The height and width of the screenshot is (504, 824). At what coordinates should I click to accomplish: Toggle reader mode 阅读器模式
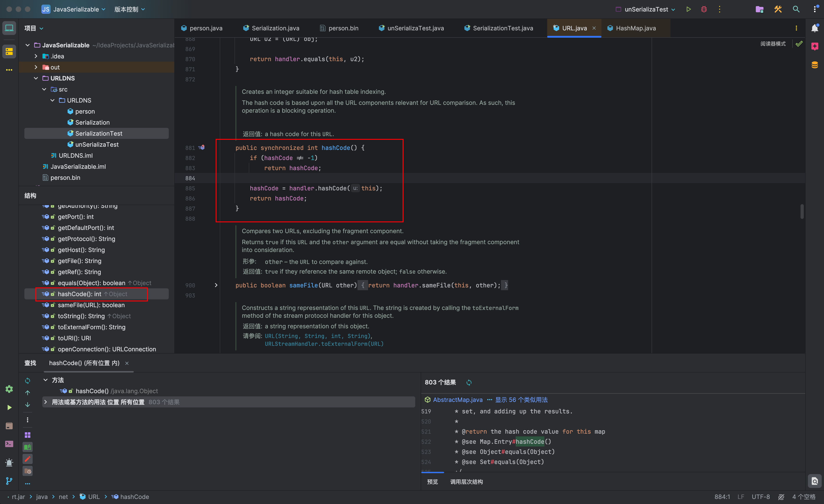click(773, 44)
